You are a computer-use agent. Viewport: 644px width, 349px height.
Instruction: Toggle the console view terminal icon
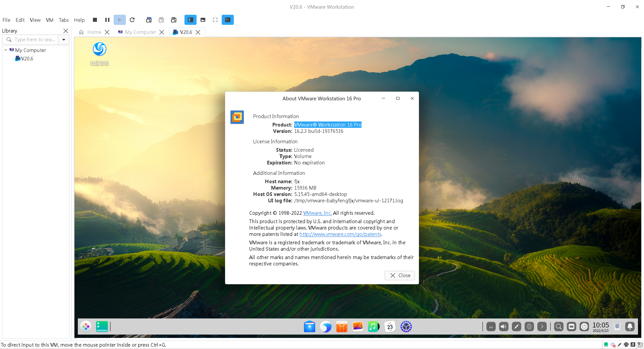click(x=227, y=20)
